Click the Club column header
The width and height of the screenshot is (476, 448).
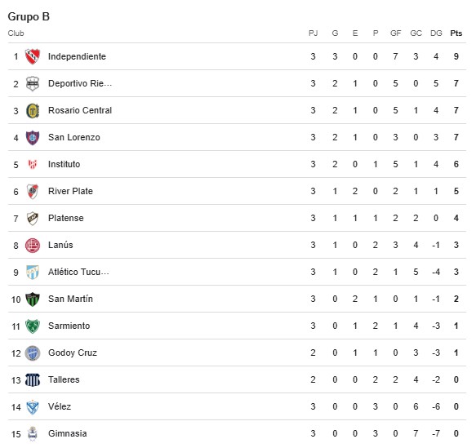[16, 33]
